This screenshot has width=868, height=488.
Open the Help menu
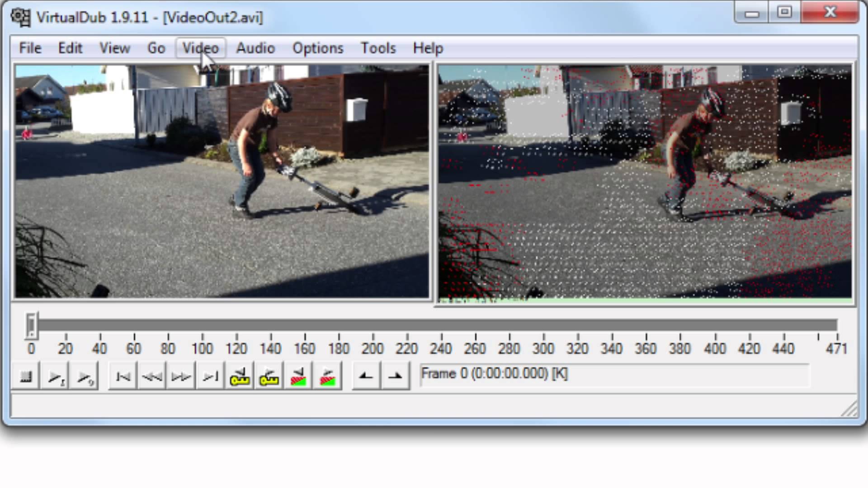point(428,48)
